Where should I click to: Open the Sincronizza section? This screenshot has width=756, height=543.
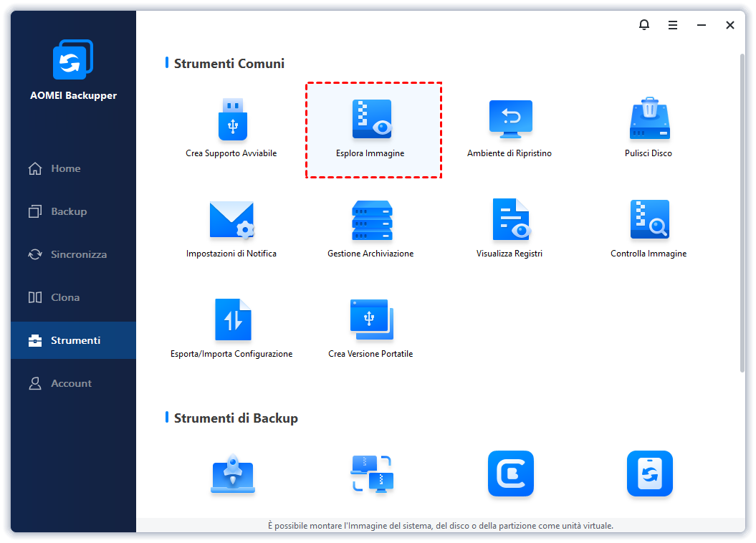(x=78, y=254)
